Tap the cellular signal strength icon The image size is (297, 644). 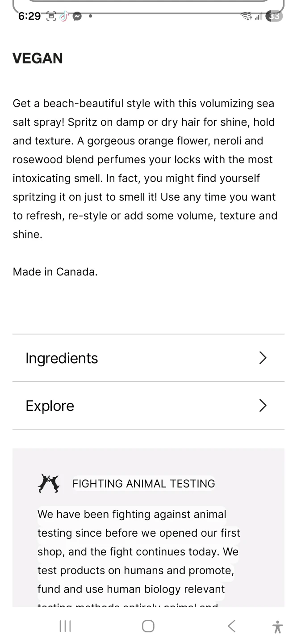tap(258, 17)
